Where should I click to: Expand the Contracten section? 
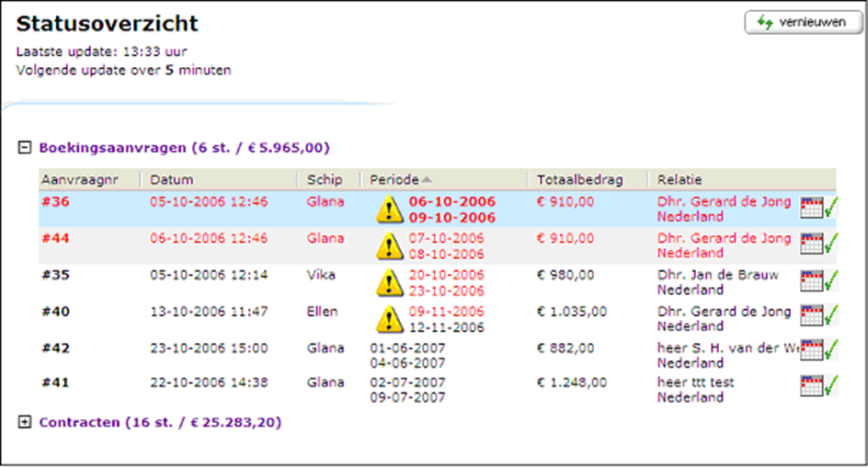[25, 422]
